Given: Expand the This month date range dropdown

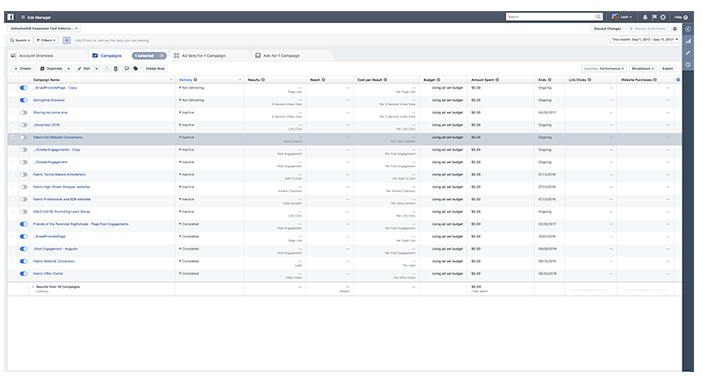Looking at the screenshot, I should [x=645, y=40].
